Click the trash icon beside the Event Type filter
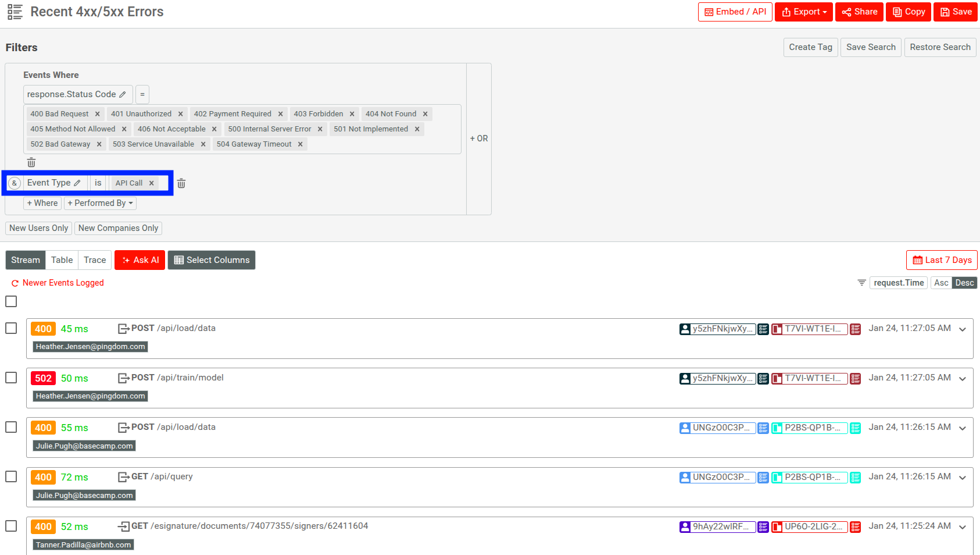Screen dimensions: 980x555 (x=181, y=183)
